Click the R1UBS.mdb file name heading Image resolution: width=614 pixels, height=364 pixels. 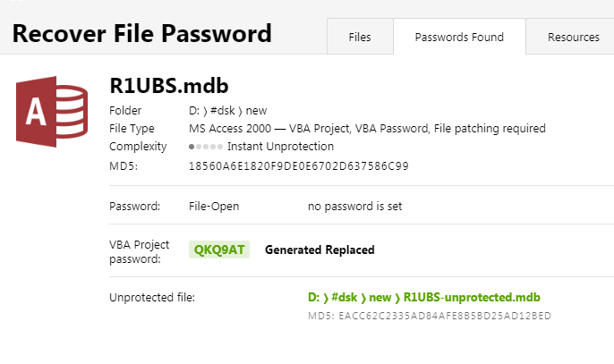[169, 86]
